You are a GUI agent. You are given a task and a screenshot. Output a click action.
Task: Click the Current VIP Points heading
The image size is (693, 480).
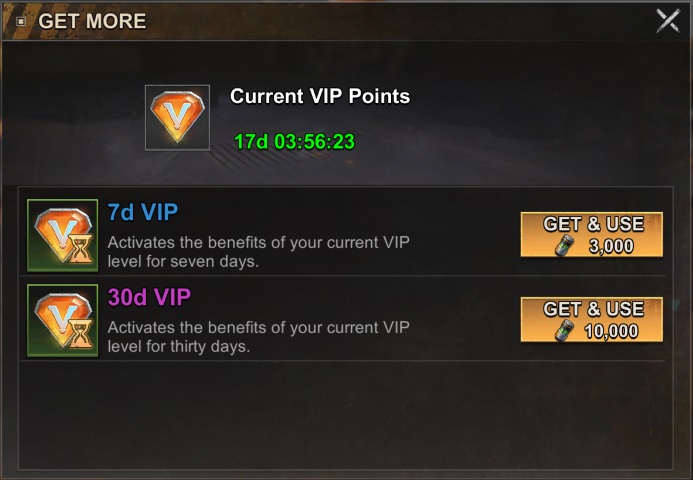click(320, 96)
